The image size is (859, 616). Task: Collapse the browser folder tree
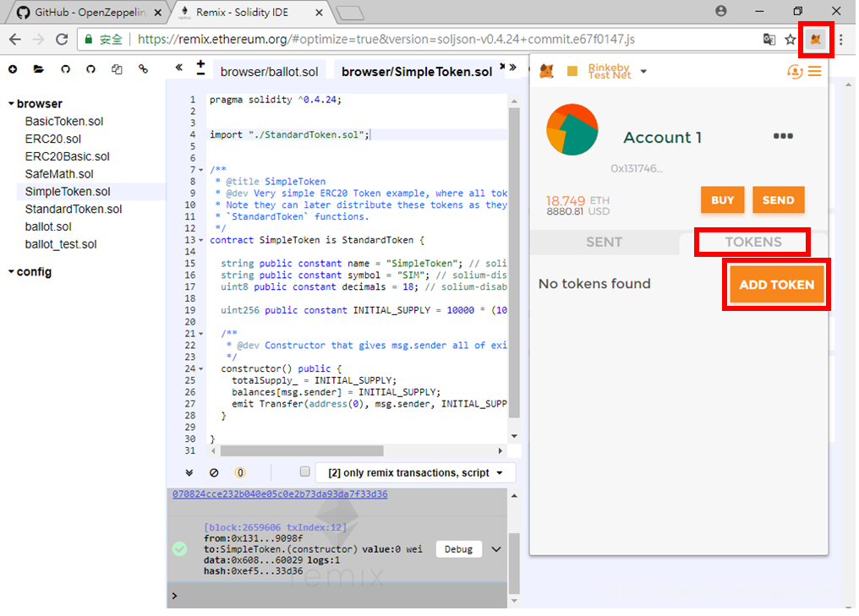tap(11, 103)
